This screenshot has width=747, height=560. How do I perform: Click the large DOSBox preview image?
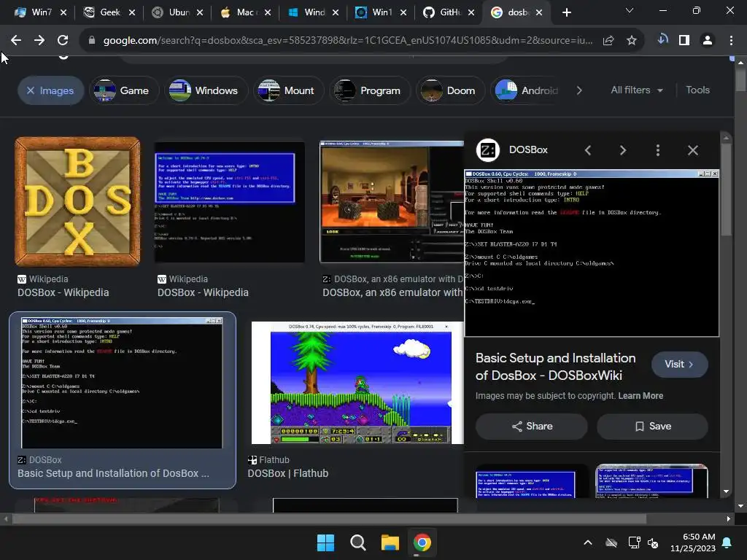[592, 253]
